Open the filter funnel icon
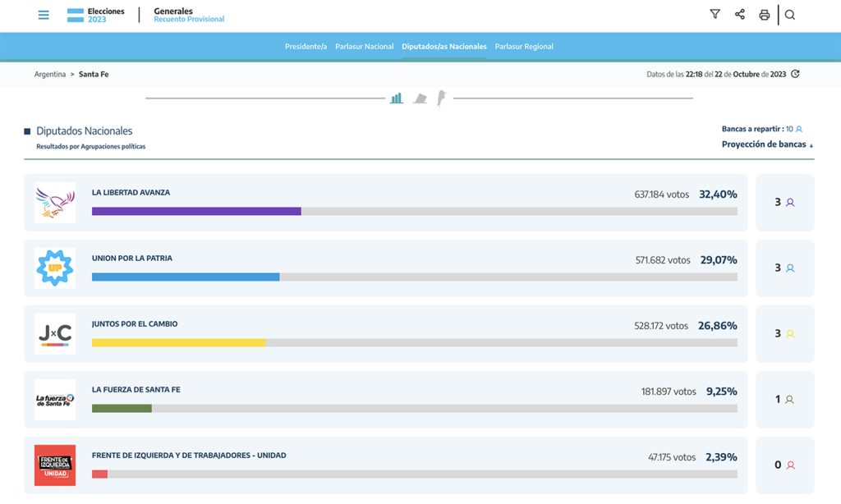Screen dimensions: 841x504 (715, 15)
